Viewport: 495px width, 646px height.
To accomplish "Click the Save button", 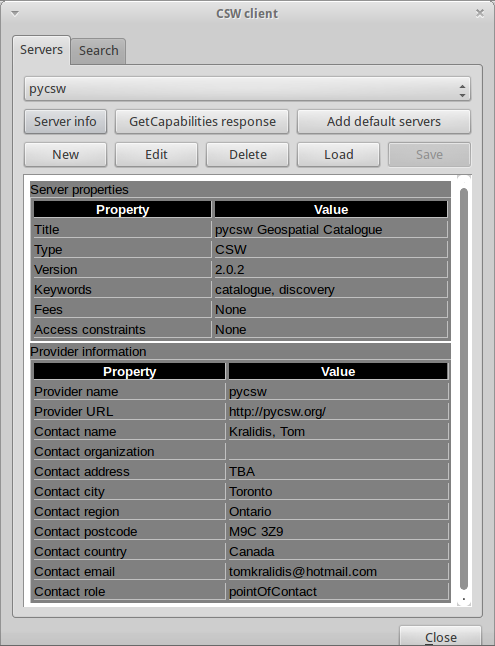I will coord(429,154).
